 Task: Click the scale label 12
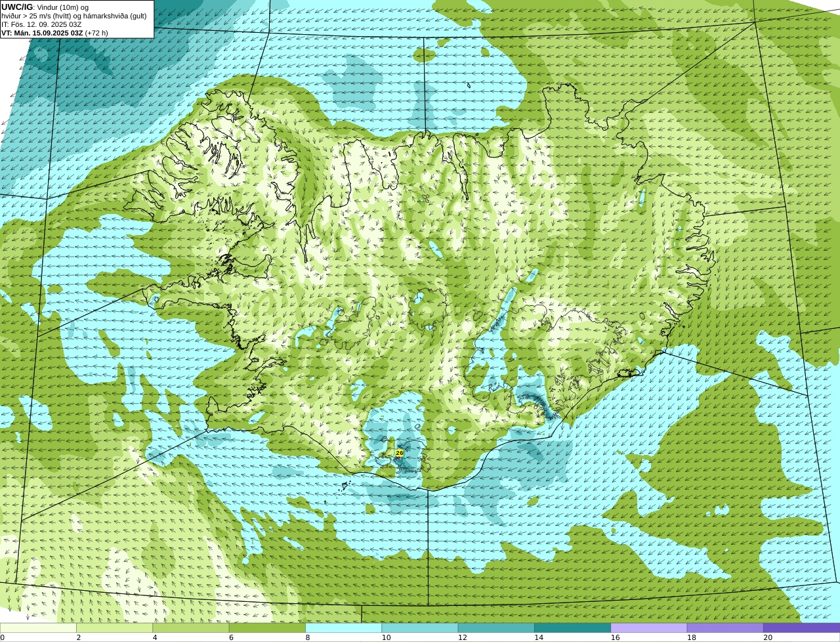(463, 637)
